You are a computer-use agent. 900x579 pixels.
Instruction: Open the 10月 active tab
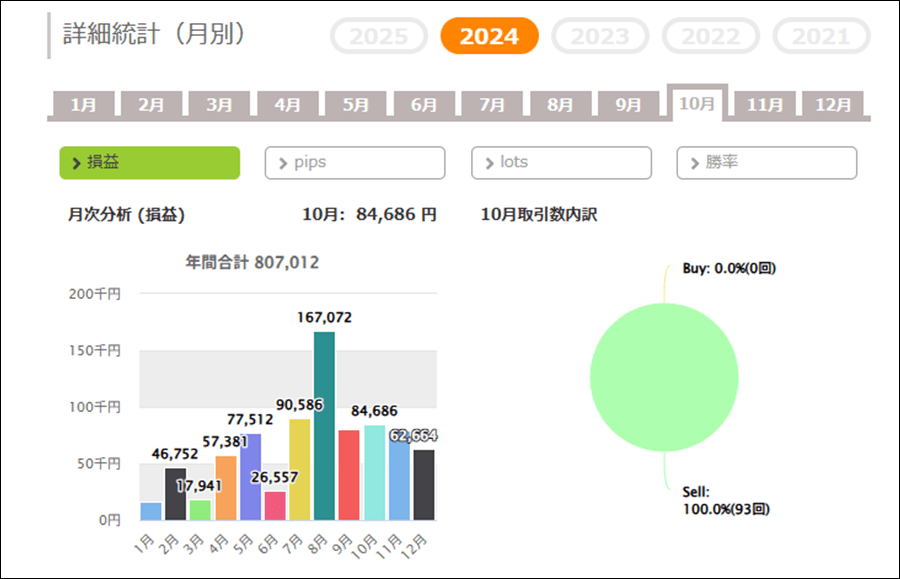click(x=696, y=103)
